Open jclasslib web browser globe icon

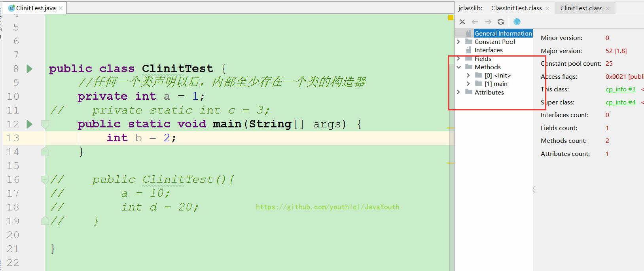(x=517, y=22)
